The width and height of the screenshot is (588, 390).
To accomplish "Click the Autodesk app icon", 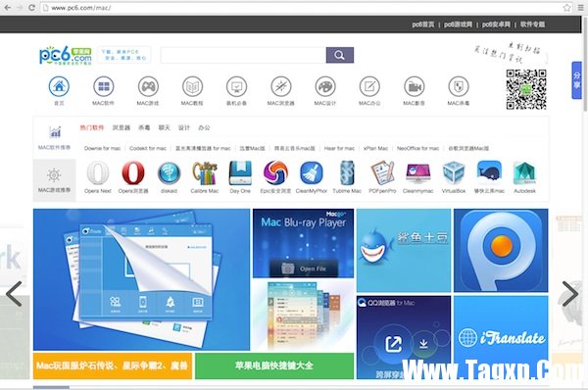I will [524, 172].
